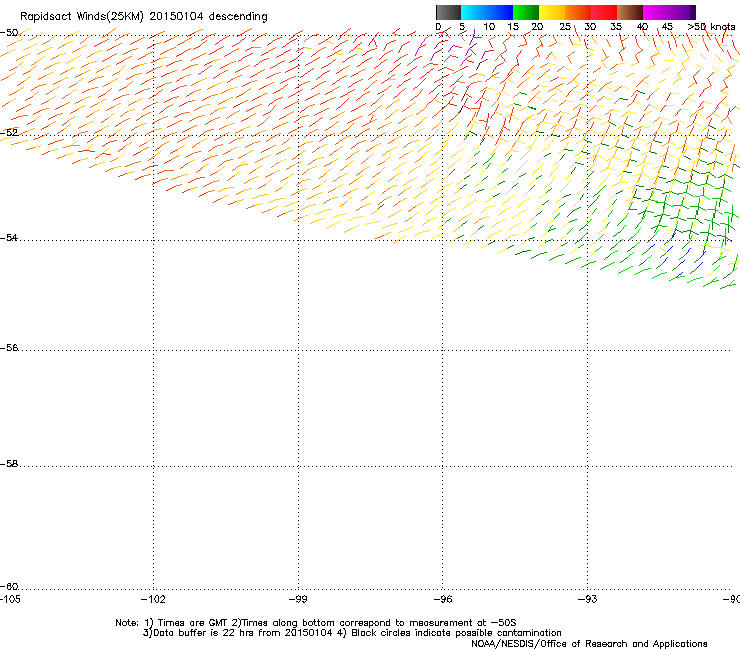Click the orange 25-30 knots color segment

578,12
